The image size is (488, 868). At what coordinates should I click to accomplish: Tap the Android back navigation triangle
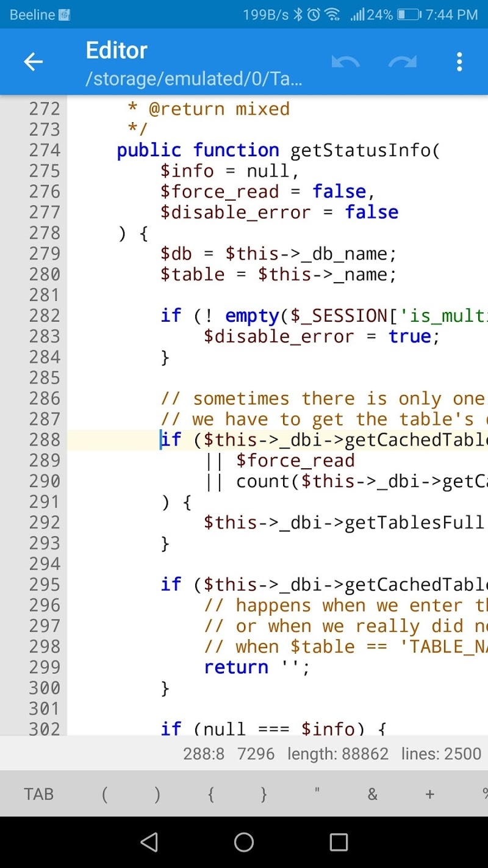click(148, 842)
